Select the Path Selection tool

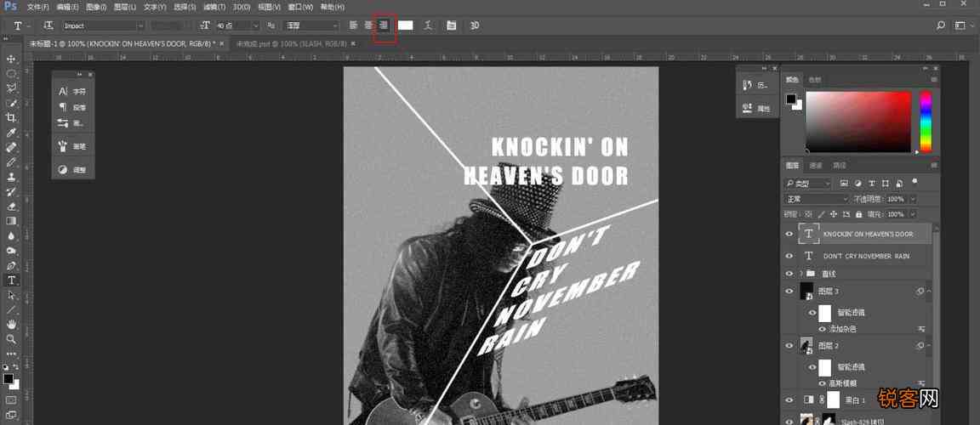tap(10, 295)
